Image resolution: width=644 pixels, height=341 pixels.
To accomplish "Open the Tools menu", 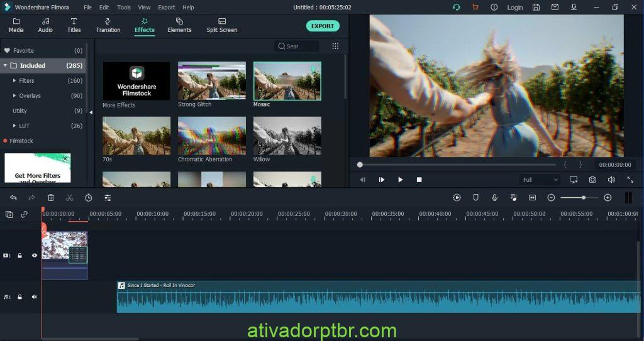I will 124,8.
